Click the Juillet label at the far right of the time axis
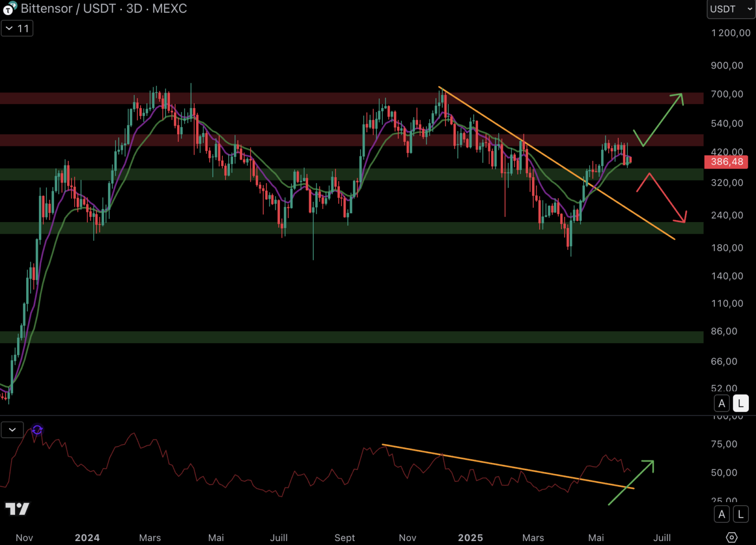756x545 pixels. tap(662, 538)
